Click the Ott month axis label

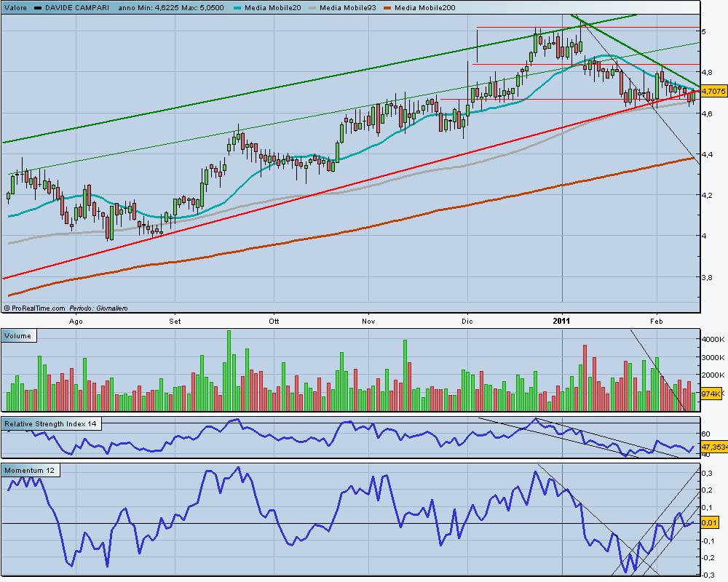pos(274,321)
